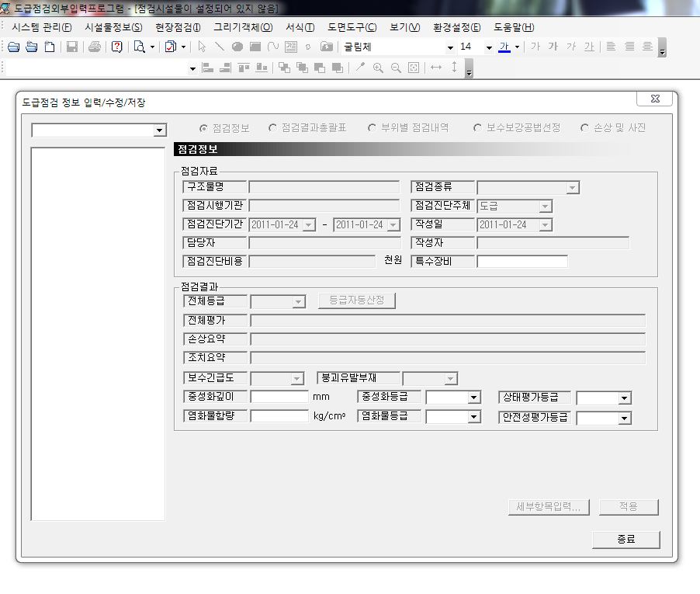Open the 시스템 관리 menu

pos(41,27)
